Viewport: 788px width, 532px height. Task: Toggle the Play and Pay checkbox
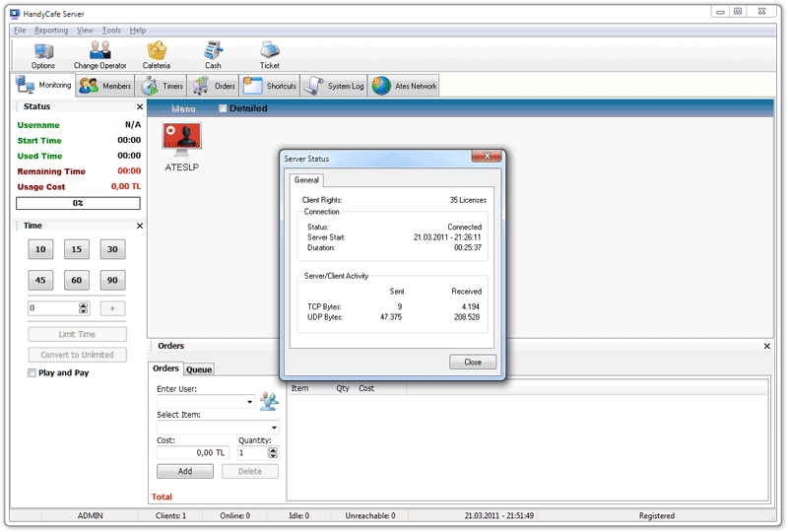coord(33,373)
